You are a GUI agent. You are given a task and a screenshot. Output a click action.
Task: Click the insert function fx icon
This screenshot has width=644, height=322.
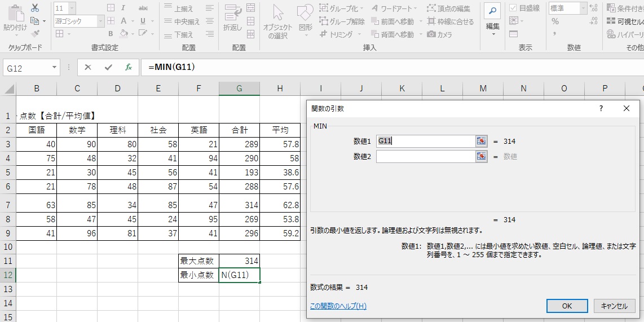(x=129, y=67)
